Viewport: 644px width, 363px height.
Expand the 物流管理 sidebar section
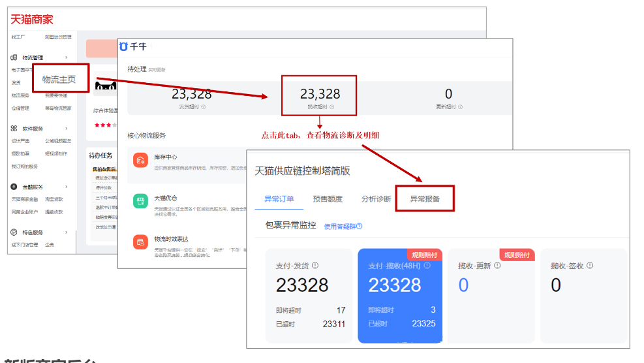pos(66,57)
